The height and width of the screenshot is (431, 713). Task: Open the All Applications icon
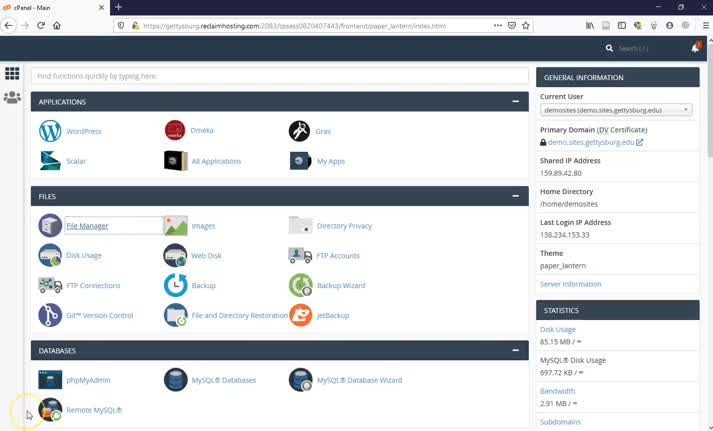click(x=176, y=161)
